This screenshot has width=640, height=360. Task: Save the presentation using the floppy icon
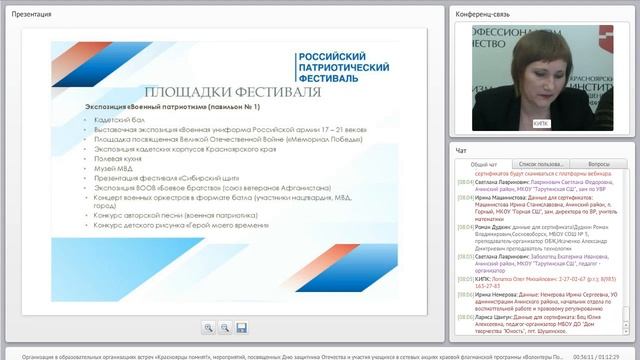click(241, 328)
